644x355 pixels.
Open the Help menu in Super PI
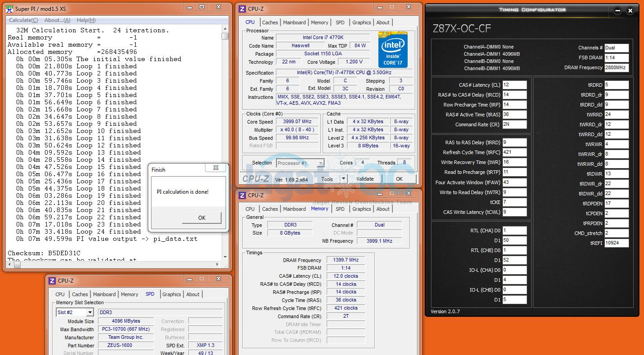point(86,20)
